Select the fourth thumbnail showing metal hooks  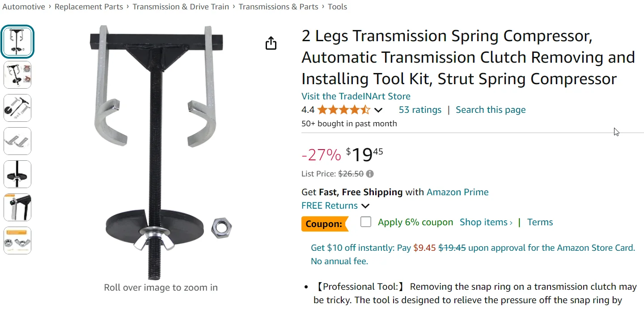pos(17,141)
